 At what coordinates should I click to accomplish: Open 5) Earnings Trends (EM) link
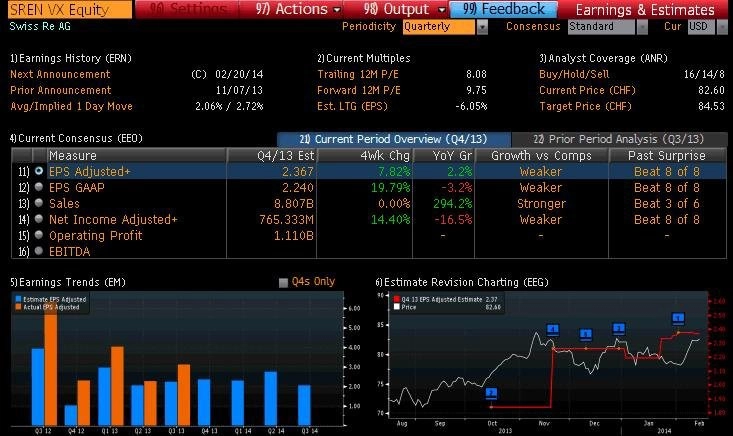point(68,282)
